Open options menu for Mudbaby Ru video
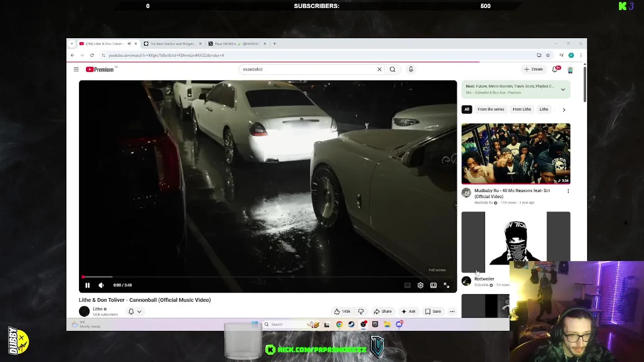Viewport: 644px width, 362px height. pyautogui.click(x=568, y=191)
